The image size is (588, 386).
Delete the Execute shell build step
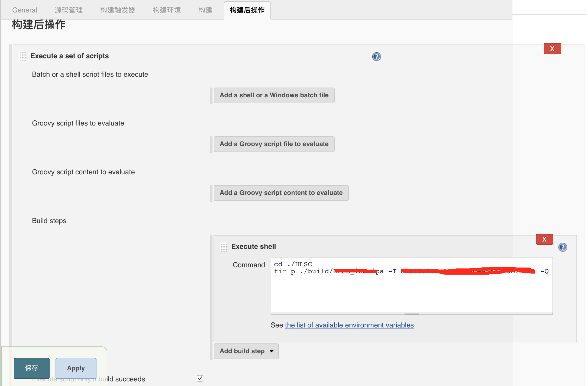click(544, 239)
